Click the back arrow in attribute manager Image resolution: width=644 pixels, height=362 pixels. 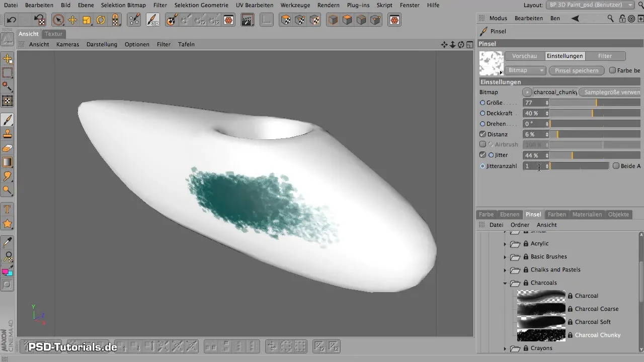(x=576, y=18)
